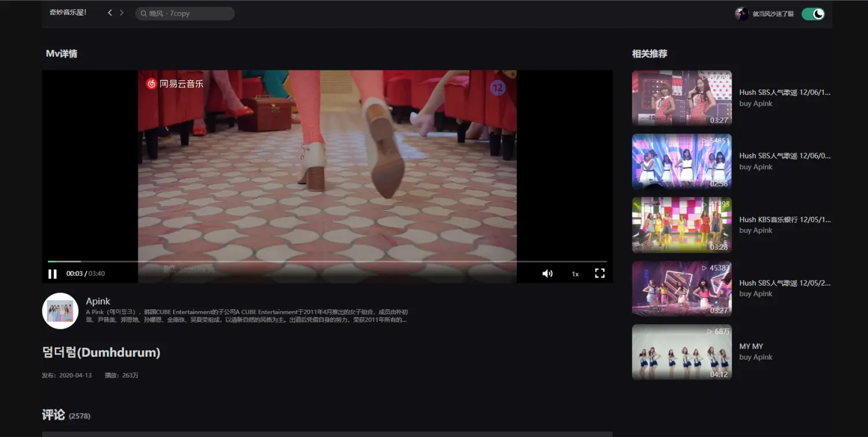
Task: Open Hush SBS人气歌谣 12/05/2... thumbnail
Action: point(682,288)
